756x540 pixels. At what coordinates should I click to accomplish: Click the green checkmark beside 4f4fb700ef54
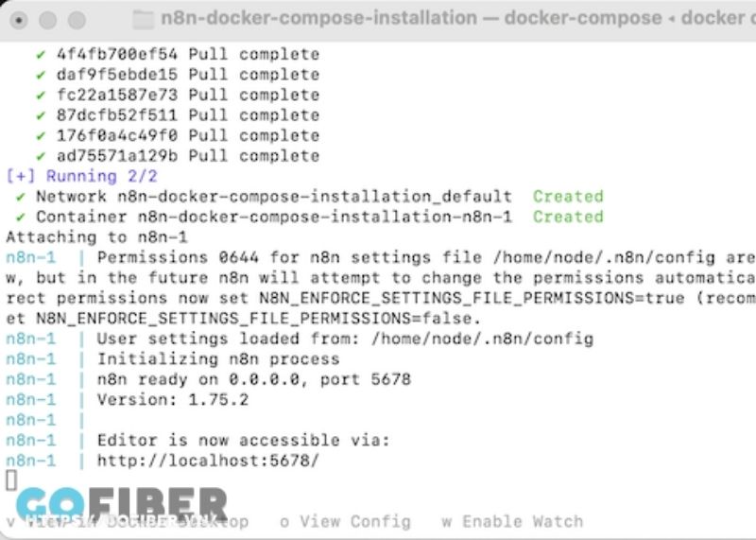tap(41, 55)
